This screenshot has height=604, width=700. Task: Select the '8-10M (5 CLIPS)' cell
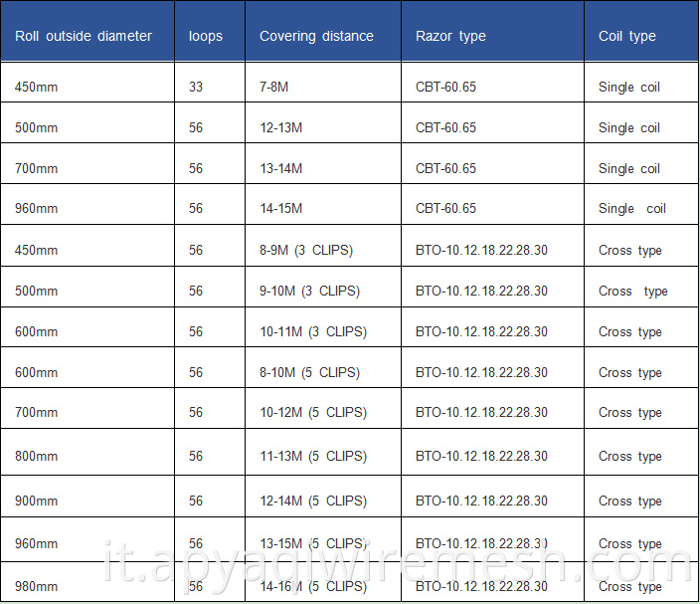[x=323, y=367]
